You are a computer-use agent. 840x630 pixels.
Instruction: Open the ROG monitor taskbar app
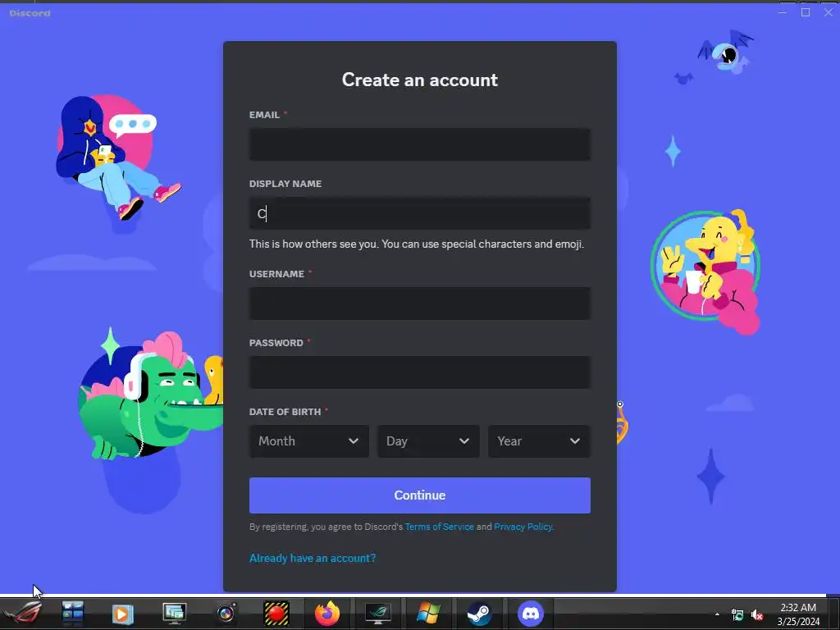[377, 614]
